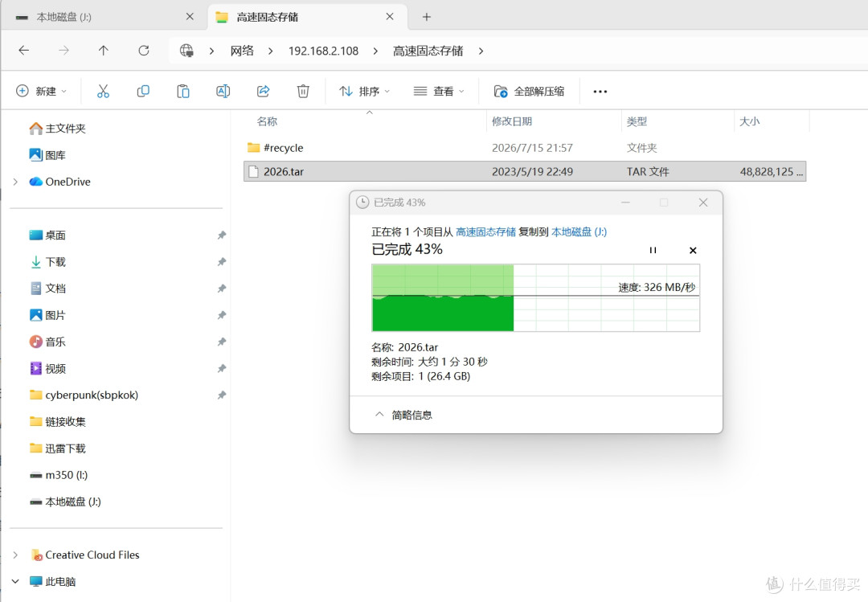Unpin 文档 from quick access
This screenshot has width=868, height=602.
pyautogui.click(x=222, y=289)
